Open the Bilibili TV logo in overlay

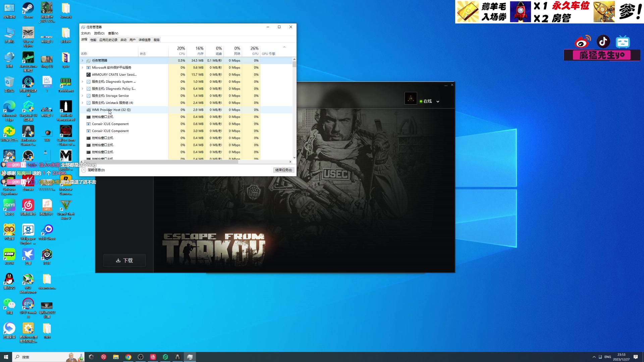click(623, 42)
